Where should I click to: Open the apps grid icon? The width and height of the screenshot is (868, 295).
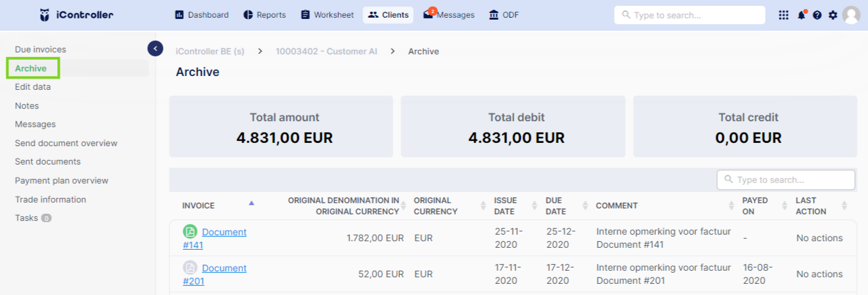783,15
